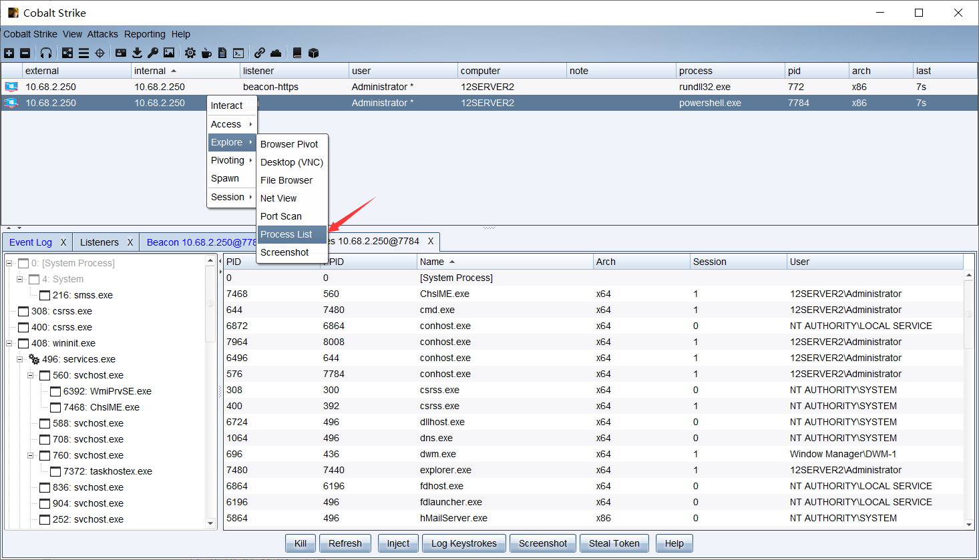Click beacon icon in rundll32.exe session row
The image size is (979, 560).
(11, 87)
